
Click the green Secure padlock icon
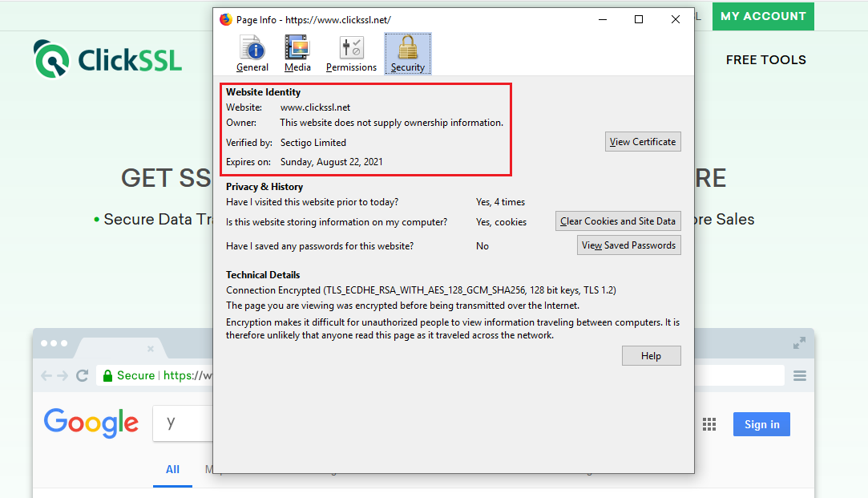click(107, 375)
